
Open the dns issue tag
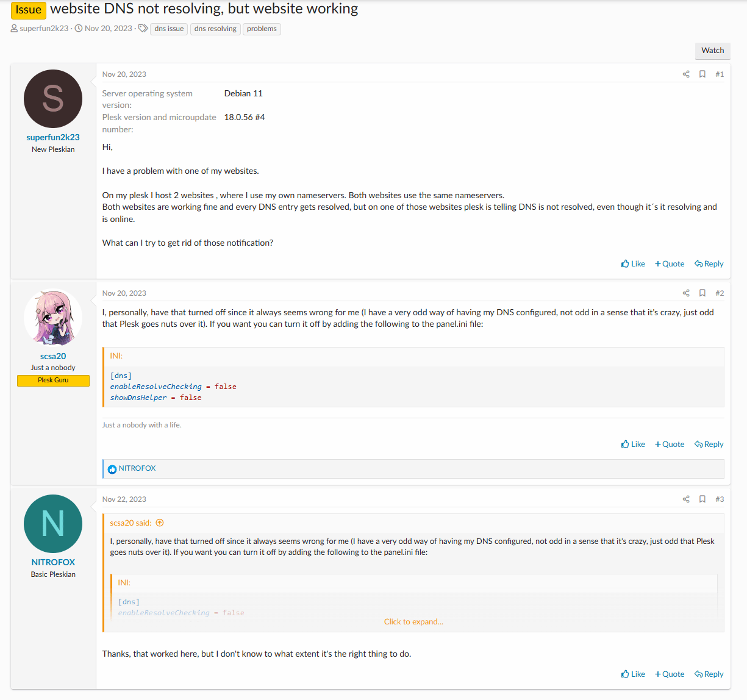point(169,29)
